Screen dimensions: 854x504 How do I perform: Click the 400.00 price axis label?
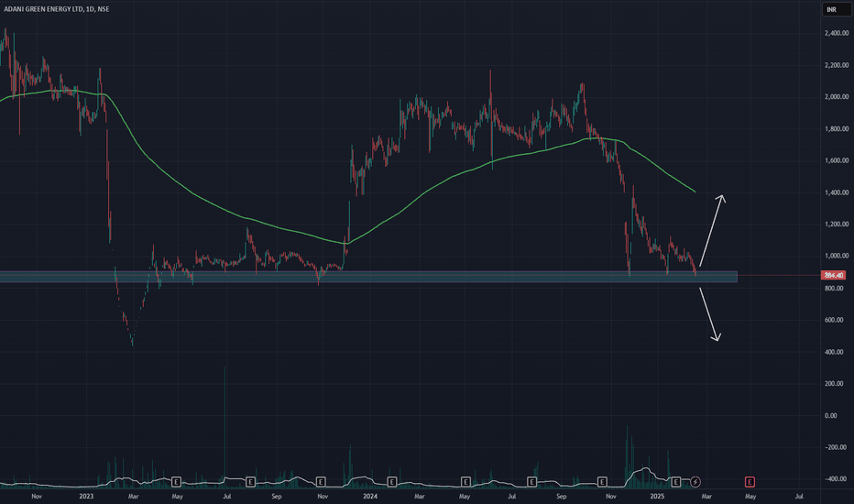(834, 352)
